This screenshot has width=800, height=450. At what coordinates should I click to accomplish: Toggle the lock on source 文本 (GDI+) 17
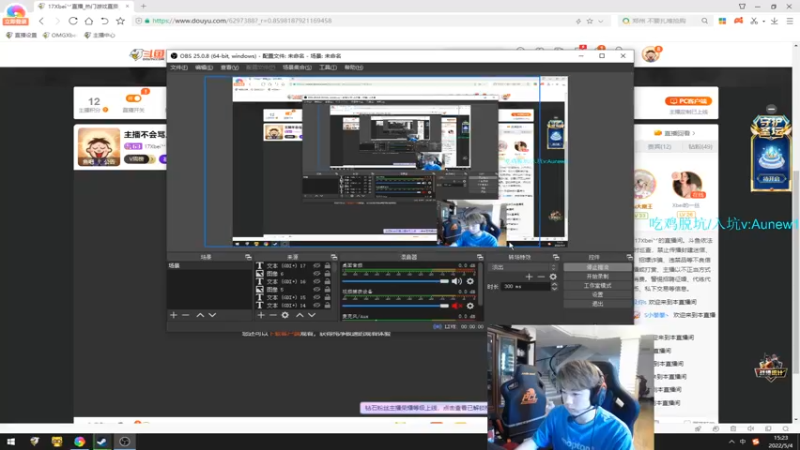point(327,266)
